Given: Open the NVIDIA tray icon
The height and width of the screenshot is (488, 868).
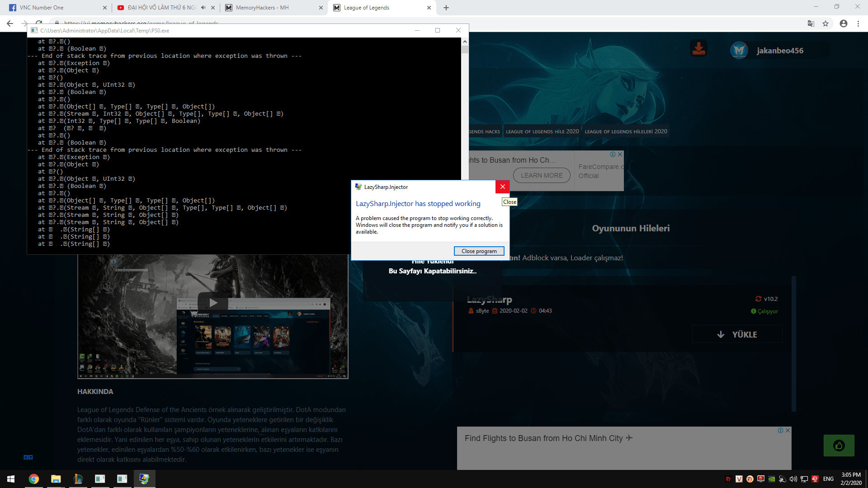Looking at the screenshot, I should click(x=772, y=479).
